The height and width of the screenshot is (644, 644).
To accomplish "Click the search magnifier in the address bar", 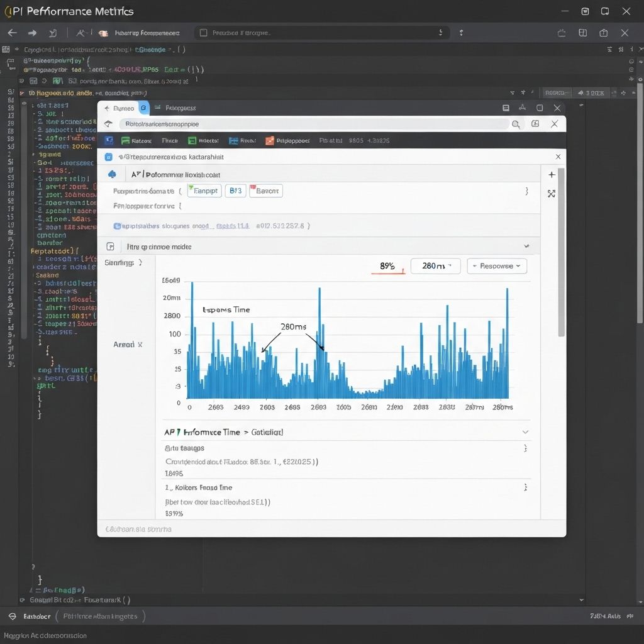I will 516,124.
